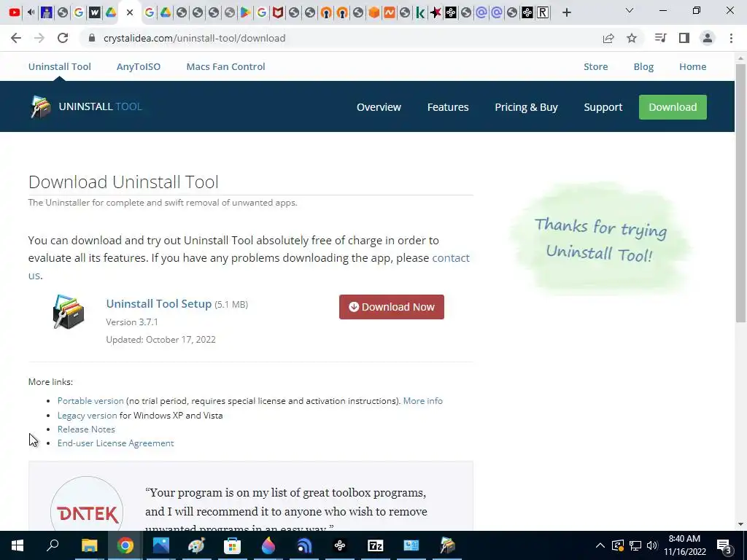The width and height of the screenshot is (747, 560).
Task: Click the green Download button
Action: click(x=673, y=107)
